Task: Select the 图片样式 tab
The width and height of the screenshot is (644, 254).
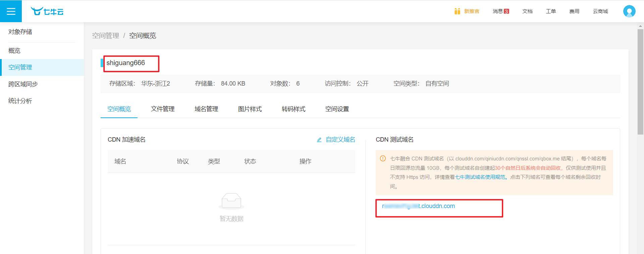Action: (x=250, y=109)
